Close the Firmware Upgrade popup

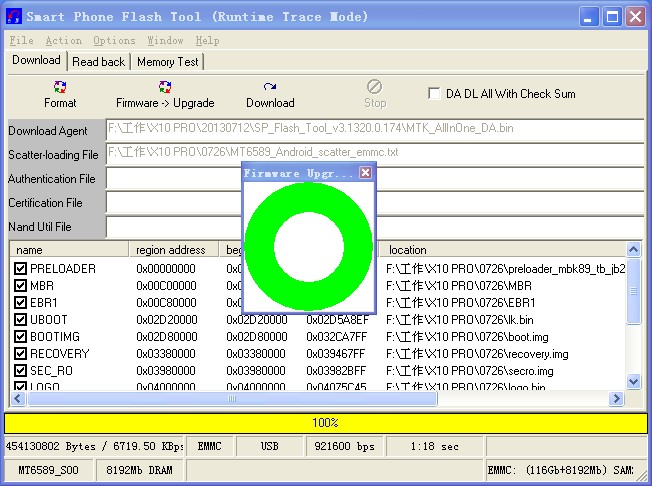coord(365,173)
